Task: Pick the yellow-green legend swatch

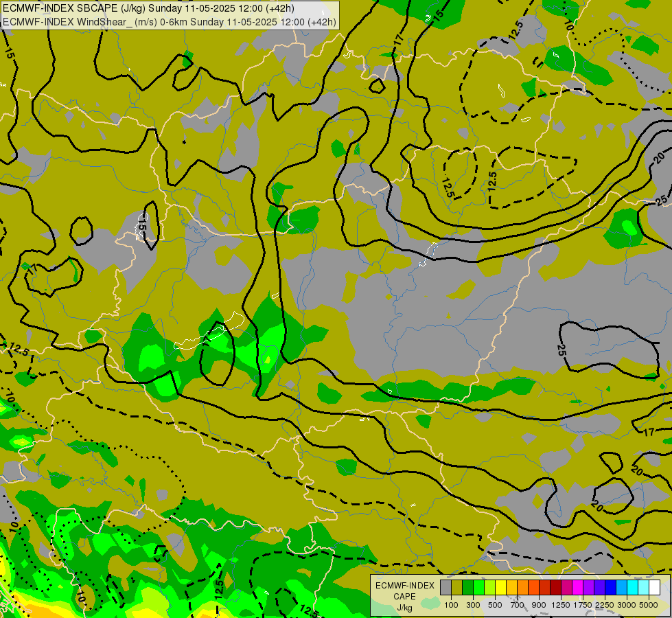Action: (490, 588)
